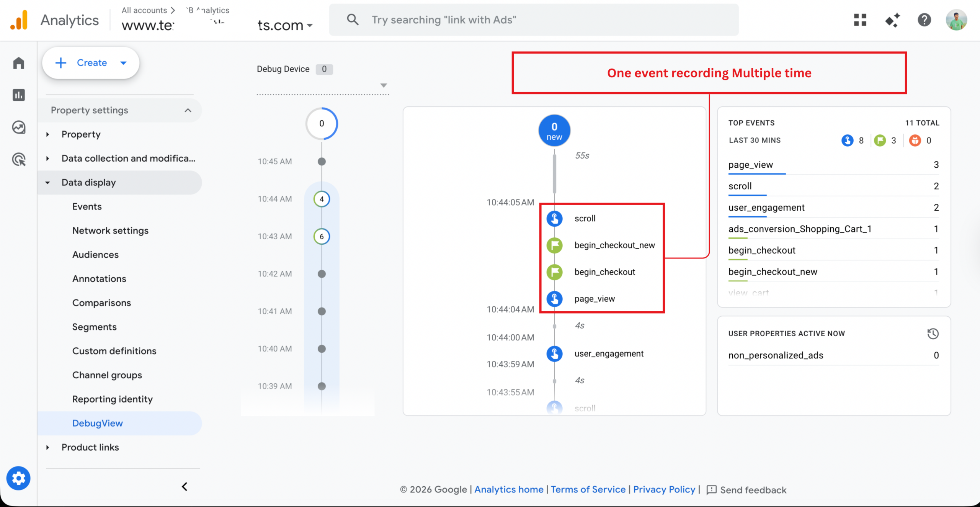This screenshot has height=507, width=980.
Task: Click the Privacy Policy link
Action: 664,489
